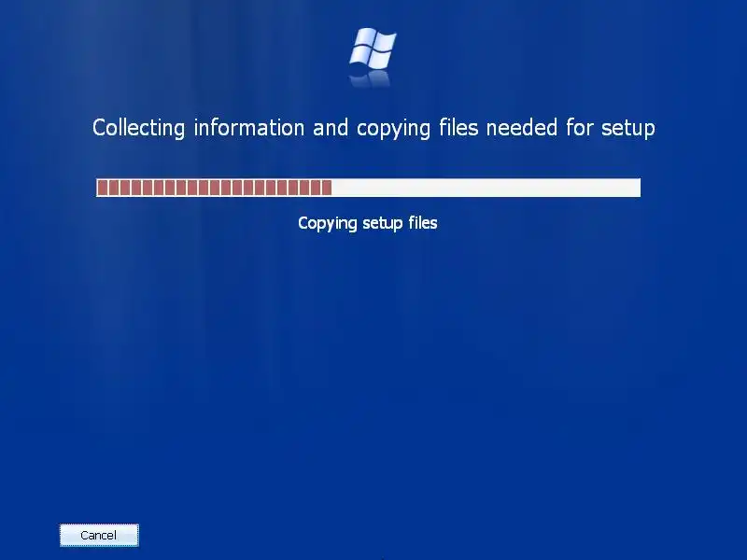
Task: Click the word "copying" in the heading
Action: [393, 129]
